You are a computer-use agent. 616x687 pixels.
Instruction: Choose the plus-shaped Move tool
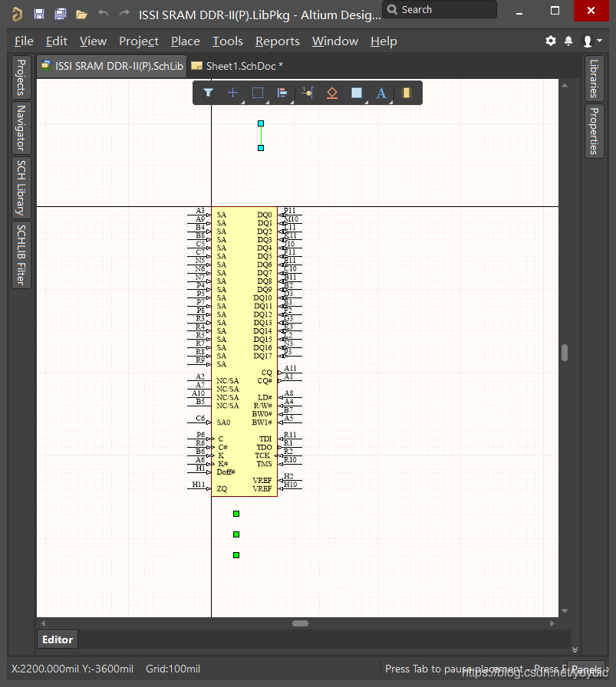pos(232,93)
